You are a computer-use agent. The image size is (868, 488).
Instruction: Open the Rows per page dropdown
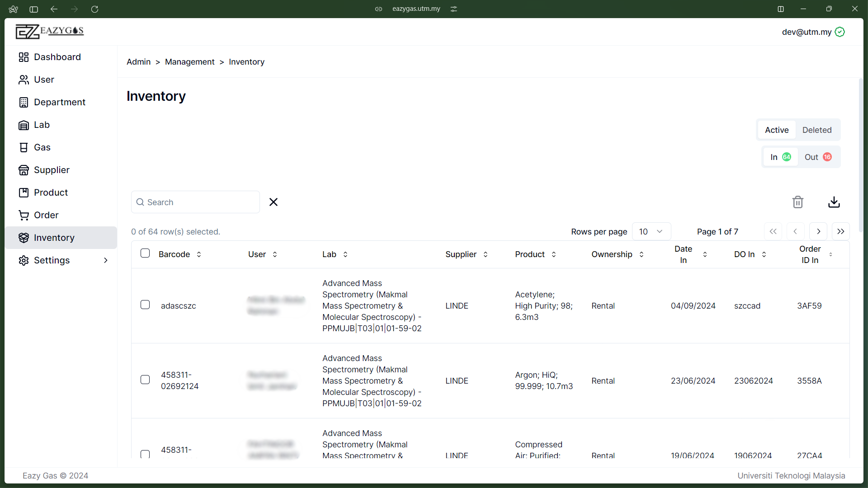tap(651, 231)
